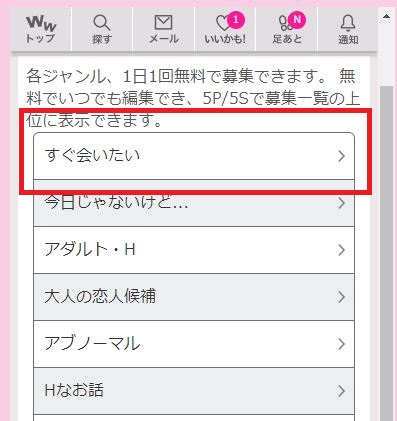Click the scrollbar up arrow

[387, 16]
